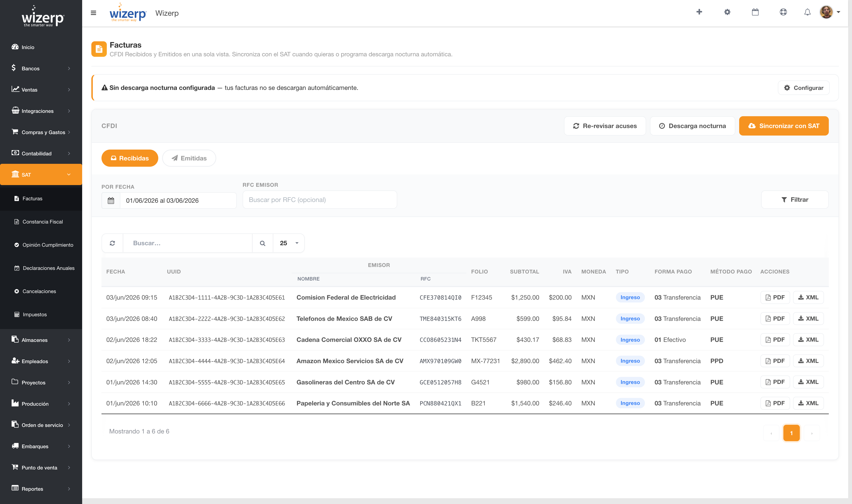The height and width of the screenshot is (504, 852).
Task: Open Descarga nocturna settings
Action: click(692, 126)
